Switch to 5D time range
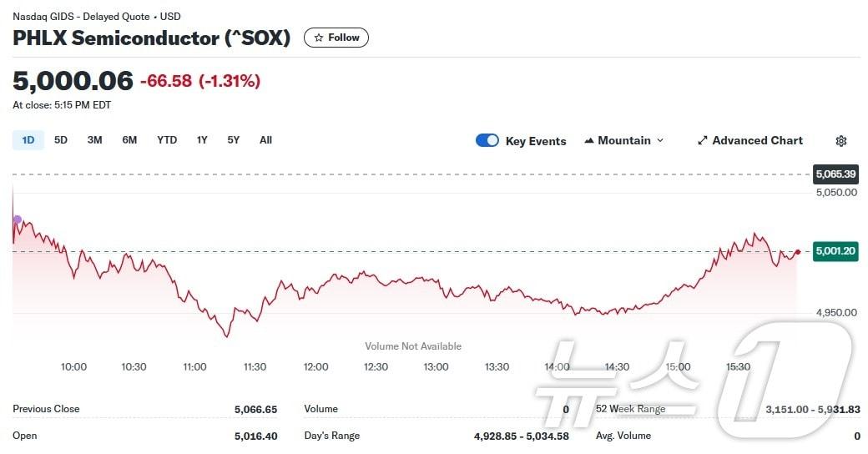This screenshot has height=454, width=868. click(x=61, y=140)
